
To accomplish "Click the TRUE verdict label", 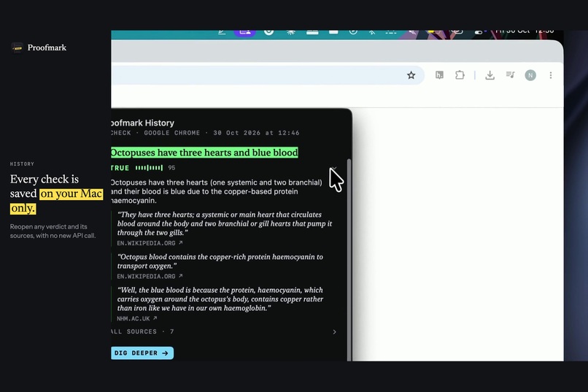I will click(120, 168).
